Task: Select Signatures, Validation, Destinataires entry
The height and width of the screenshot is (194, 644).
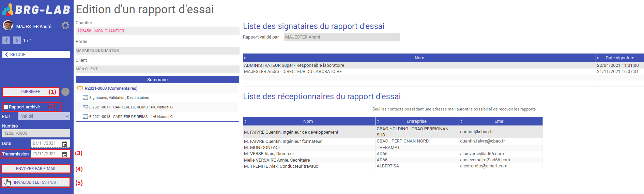Action: coord(119,98)
